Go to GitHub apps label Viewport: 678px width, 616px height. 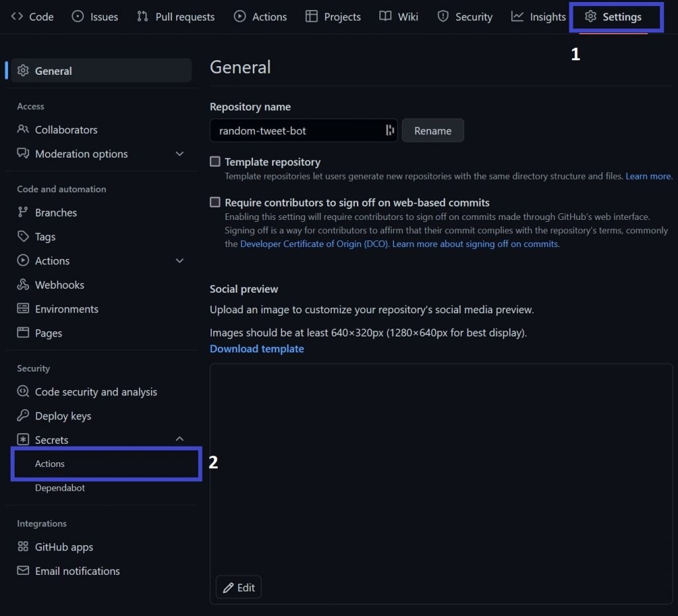point(64,547)
